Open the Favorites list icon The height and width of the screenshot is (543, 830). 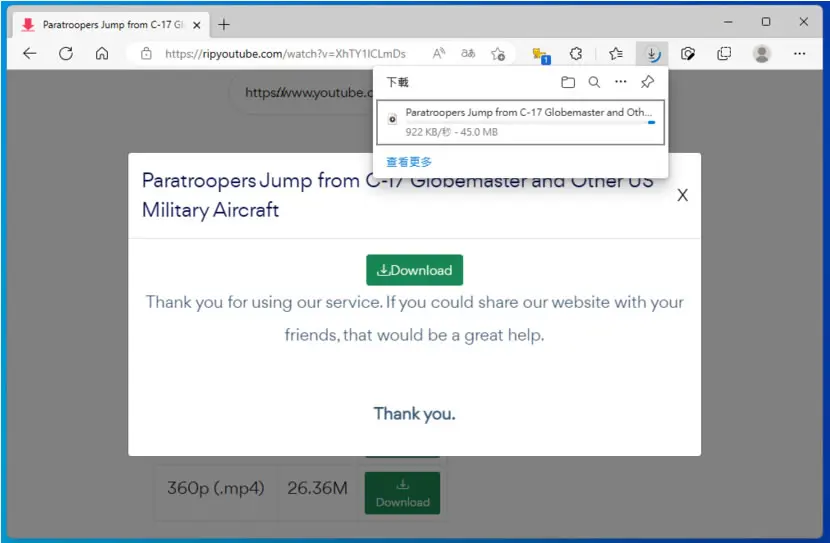click(616, 53)
